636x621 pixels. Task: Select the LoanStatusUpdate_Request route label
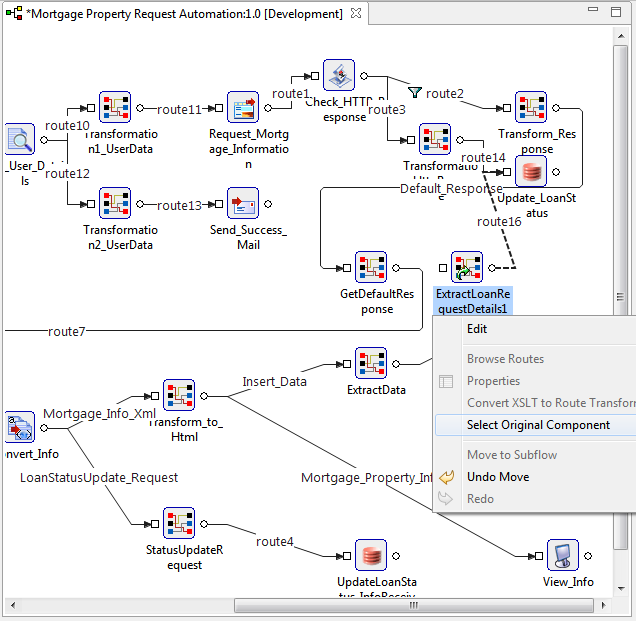pyautogui.click(x=99, y=478)
